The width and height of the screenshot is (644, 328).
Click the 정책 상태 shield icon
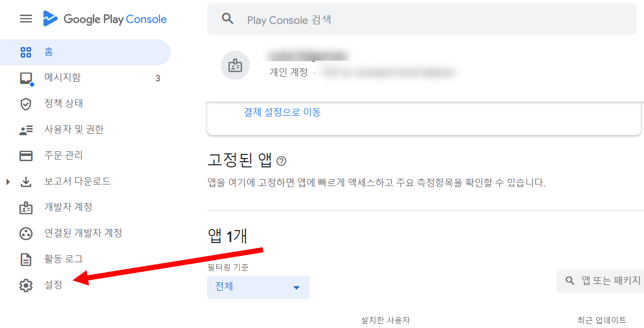[26, 104]
